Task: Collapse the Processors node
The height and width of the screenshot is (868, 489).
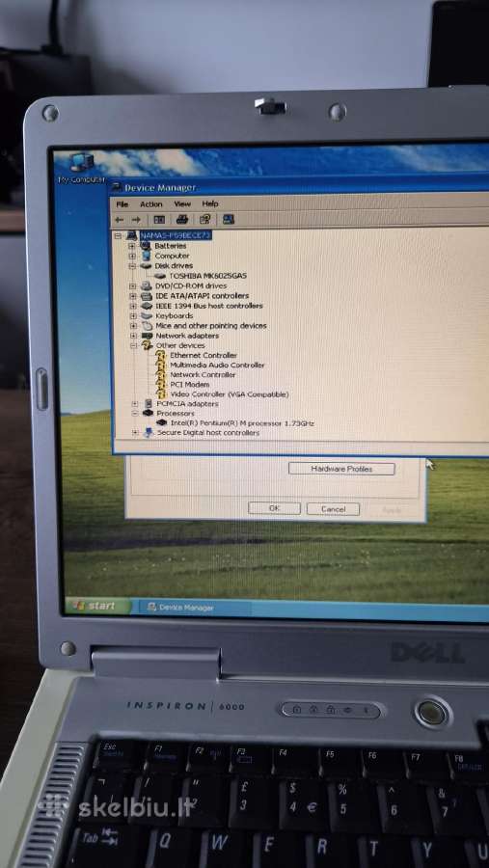Action: 135,414
